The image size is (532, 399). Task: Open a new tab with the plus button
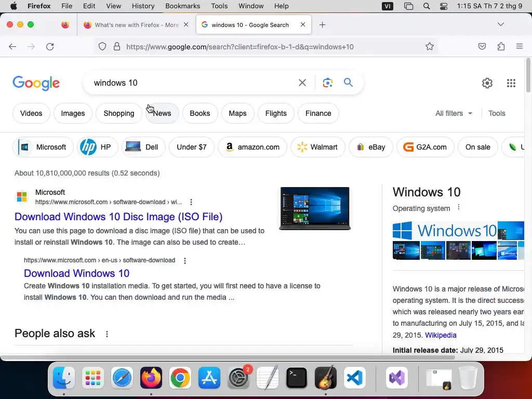coord(322,25)
